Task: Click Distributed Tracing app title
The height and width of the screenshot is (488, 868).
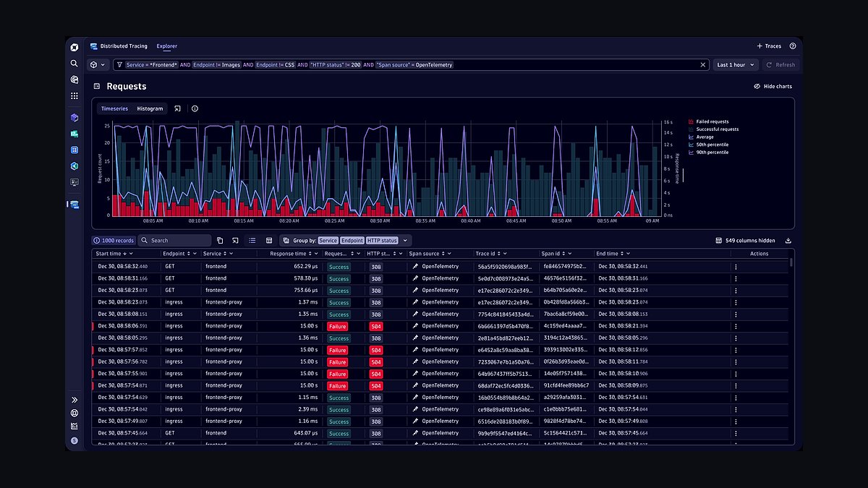Action: point(124,46)
